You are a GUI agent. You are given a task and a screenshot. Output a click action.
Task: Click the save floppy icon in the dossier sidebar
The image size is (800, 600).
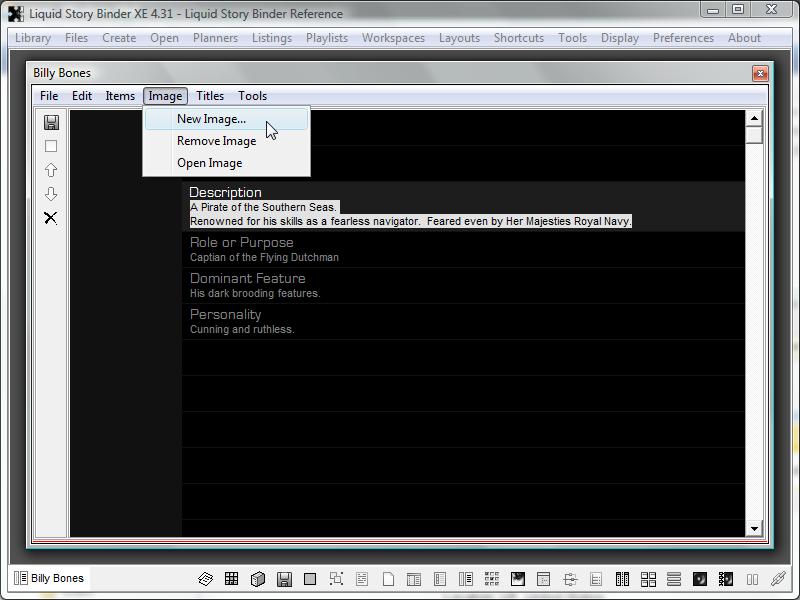point(51,122)
